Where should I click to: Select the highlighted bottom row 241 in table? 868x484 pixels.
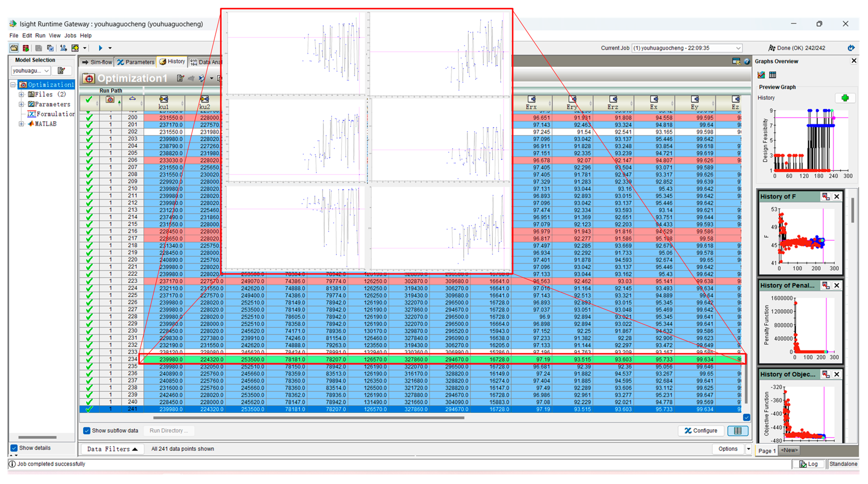[410, 409]
